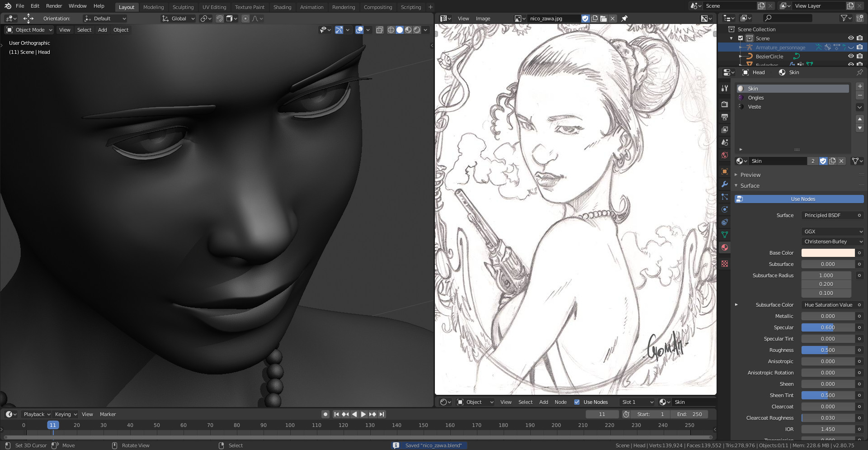868x450 pixels.
Task: Hide BezierCircle with eye icon
Action: 851,57
